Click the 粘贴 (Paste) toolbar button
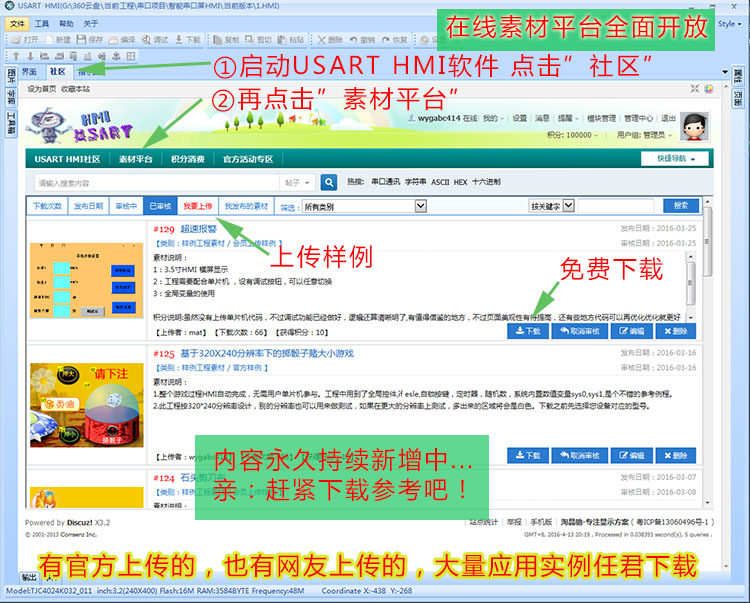This screenshot has height=603, width=750. 291,40
